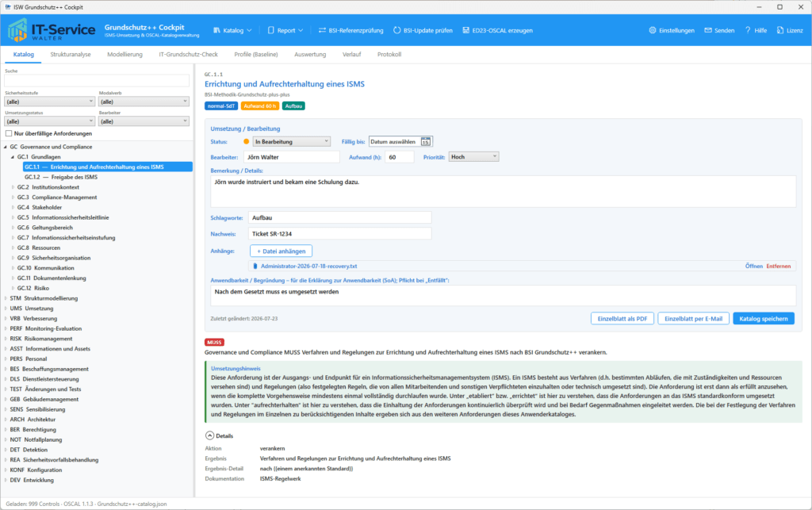Click the orange status indicator dot

coord(246,141)
